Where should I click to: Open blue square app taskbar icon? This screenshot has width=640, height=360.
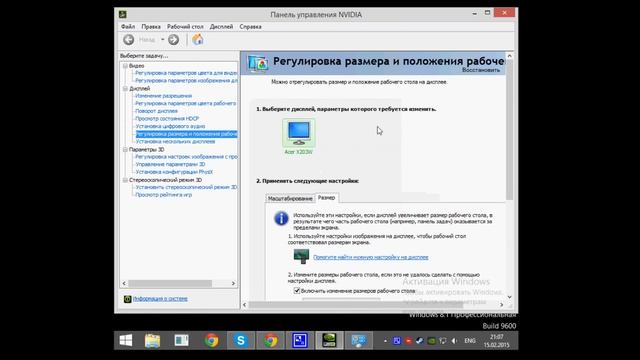click(x=300, y=340)
